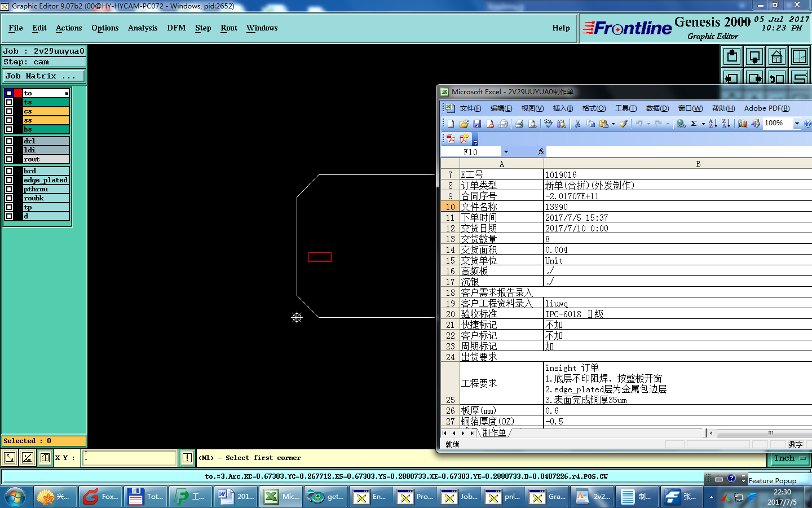
Task: Toggle display checkbox for layer 'brd'
Action: click(x=9, y=171)
